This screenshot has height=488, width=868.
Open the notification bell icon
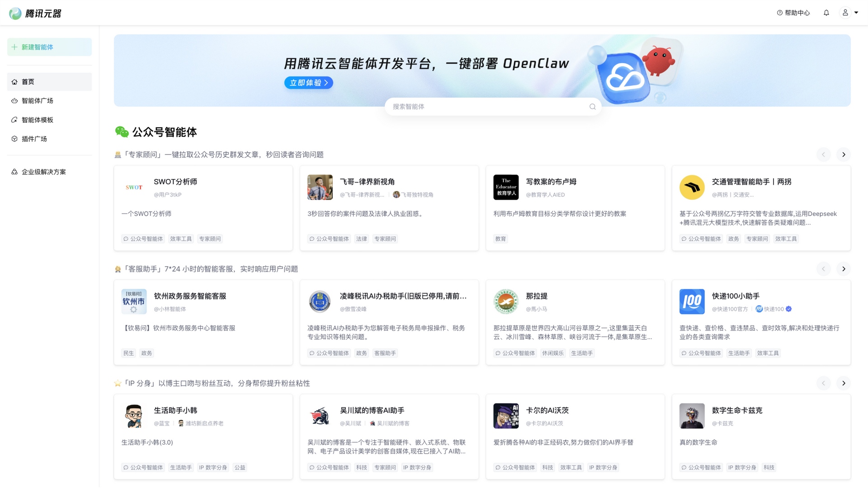[x=826, y=13]
